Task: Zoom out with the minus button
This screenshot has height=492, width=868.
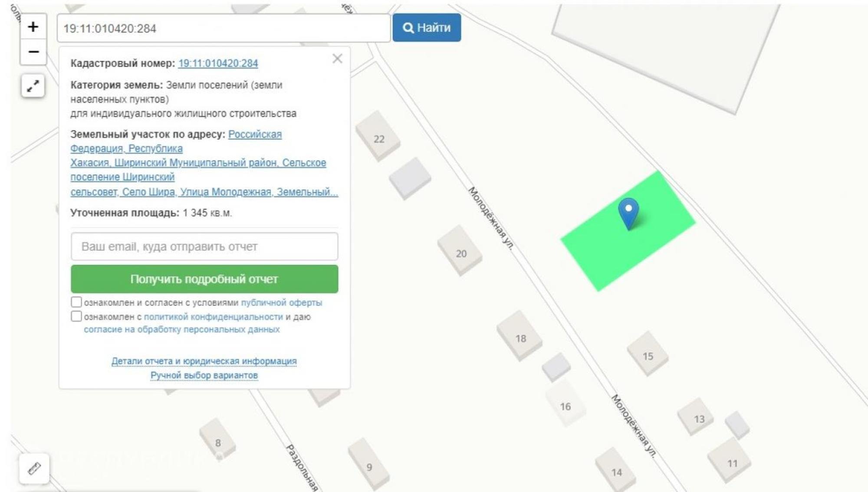Action: coord(33,52)
